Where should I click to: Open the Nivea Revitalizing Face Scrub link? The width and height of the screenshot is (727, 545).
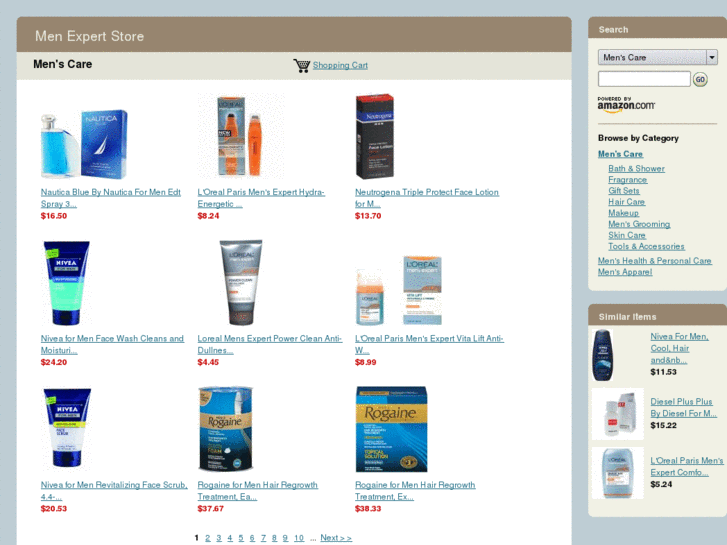click(x=114, y=491)
